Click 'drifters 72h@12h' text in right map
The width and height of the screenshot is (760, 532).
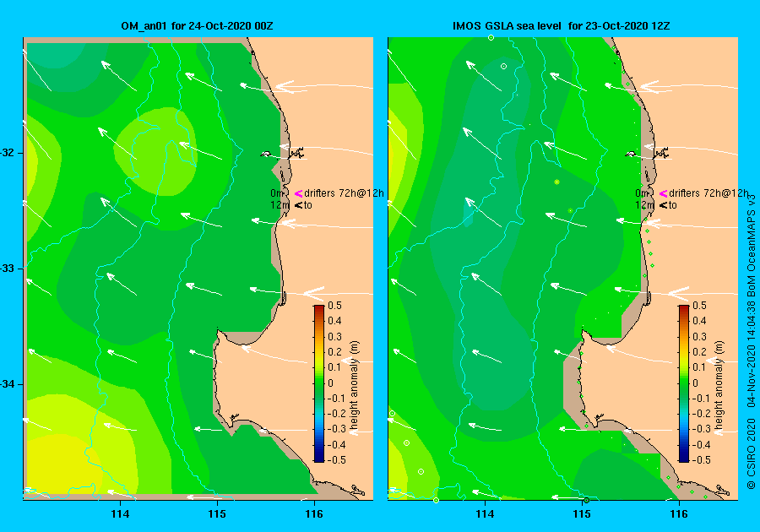(x=708, y=193)
